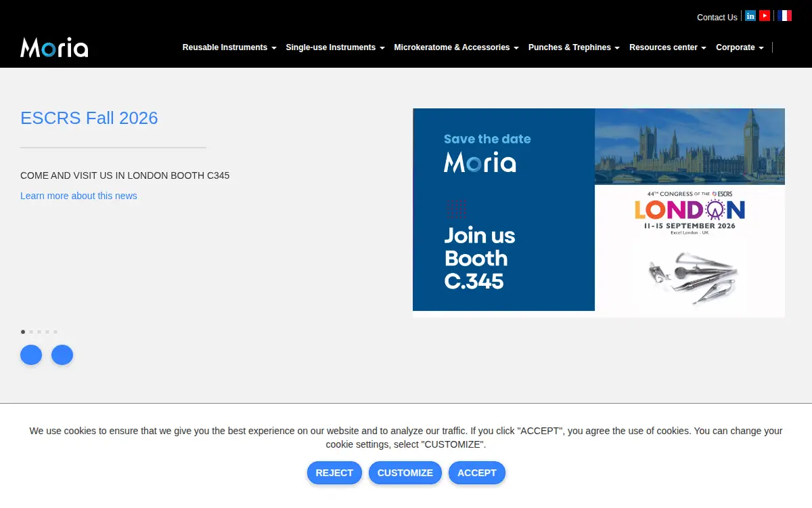Select the fourth carousel dot indicator
Screen dimensions: 812x508
pyautogui.click(x=47, y=332)
